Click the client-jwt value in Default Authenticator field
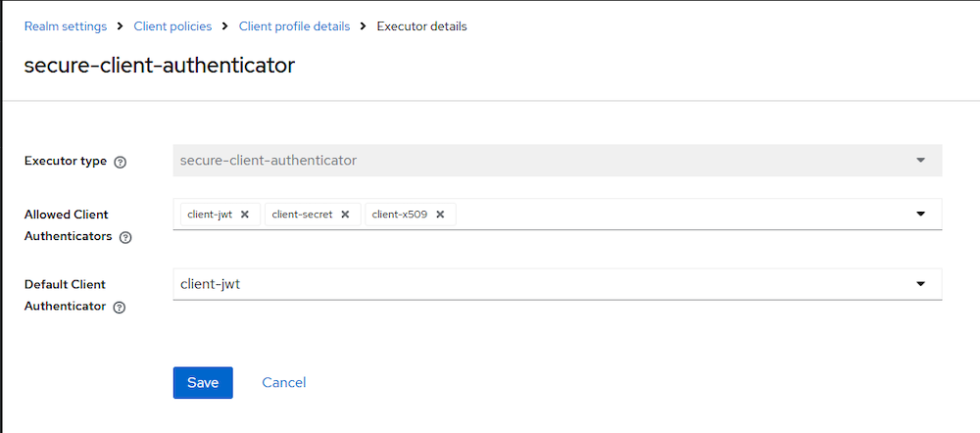980x433 pixels. pos(211,284)
